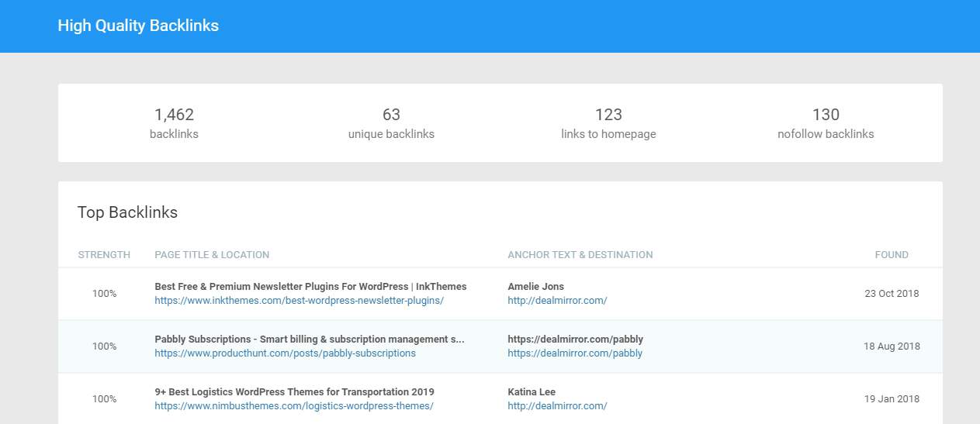
Task: Open the producthunt.com pabbly-subscriptions URL
Action: point(285,353)
